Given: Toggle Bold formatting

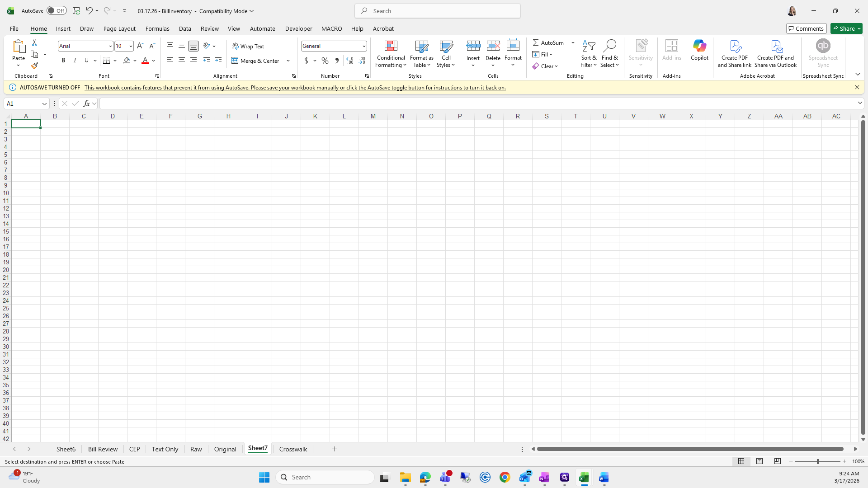Looking at the screenshot, I should click(63, 61).
